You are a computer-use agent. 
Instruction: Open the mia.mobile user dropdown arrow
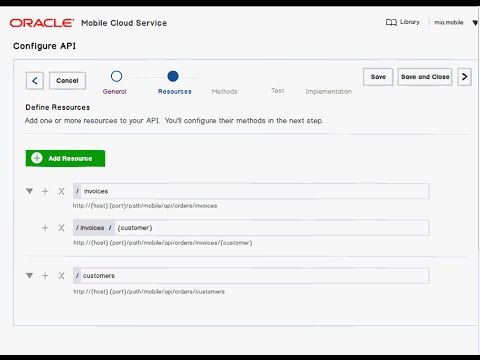tap(475, 23)
